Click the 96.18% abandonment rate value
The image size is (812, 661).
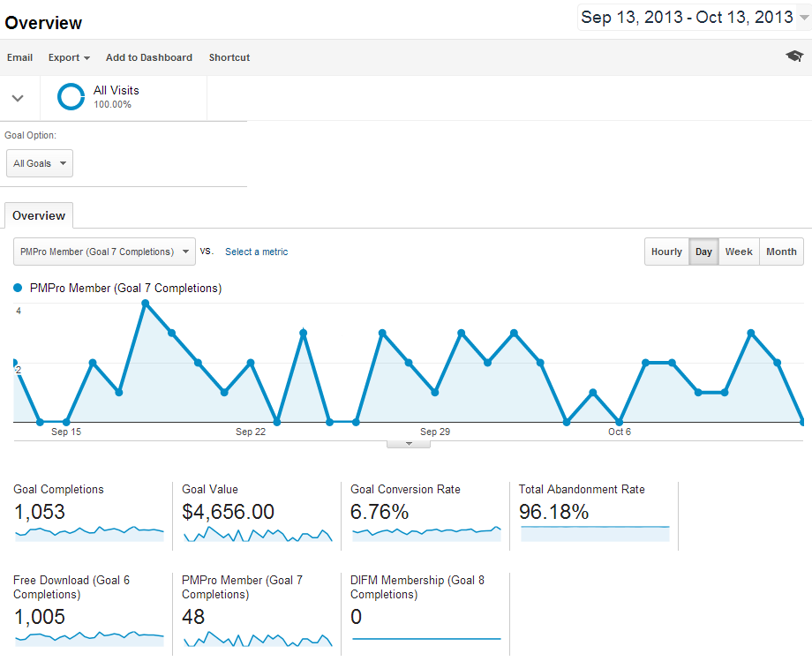(x=553, y=512)
